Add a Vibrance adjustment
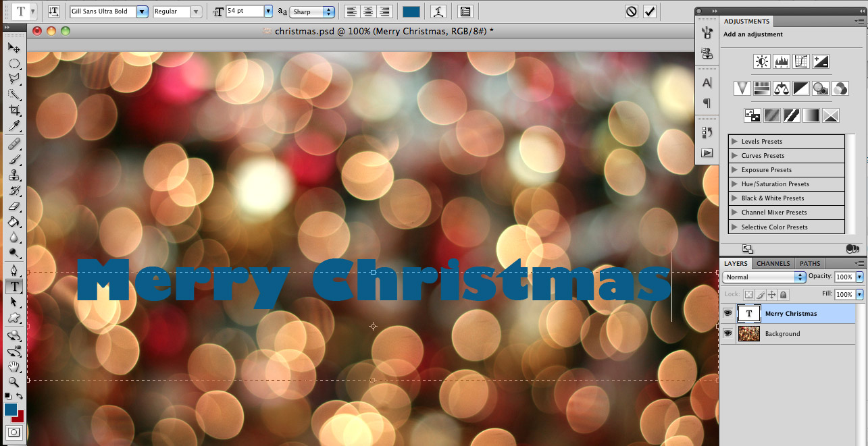Viewport: 868px width, 446px height. pos(742,88)
